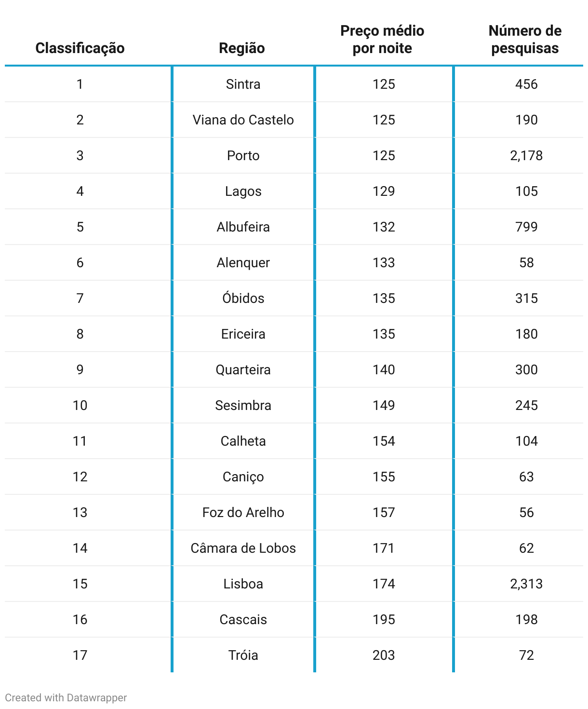The height and width of the screenshot is (709, 588).
Task: Click the Quarteira region cell
Action: click(x=243, y=370)
